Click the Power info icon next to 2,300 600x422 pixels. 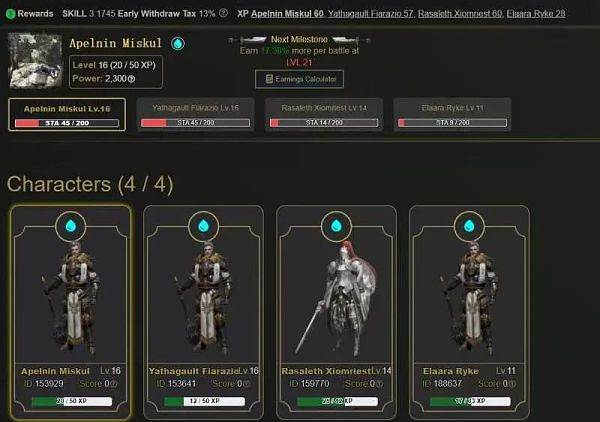pos(131,79)
